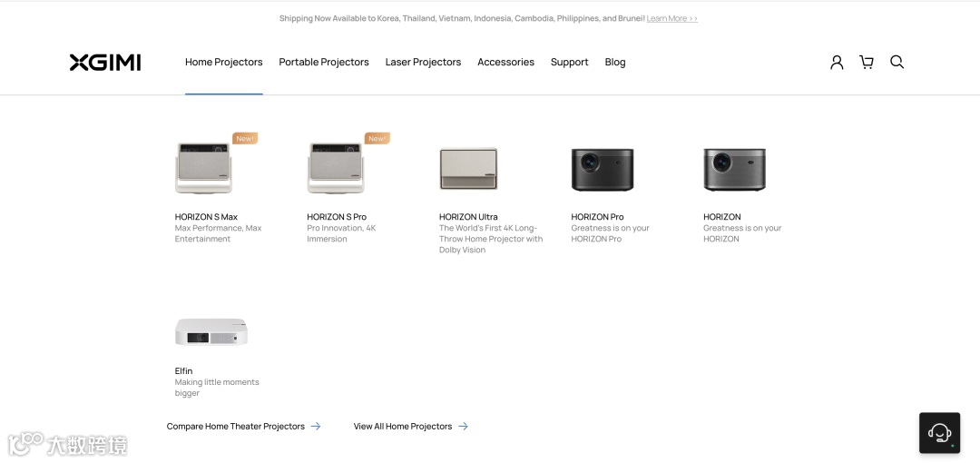Click "Pro Innovation, 4K Immersion" description

[341, 233]
